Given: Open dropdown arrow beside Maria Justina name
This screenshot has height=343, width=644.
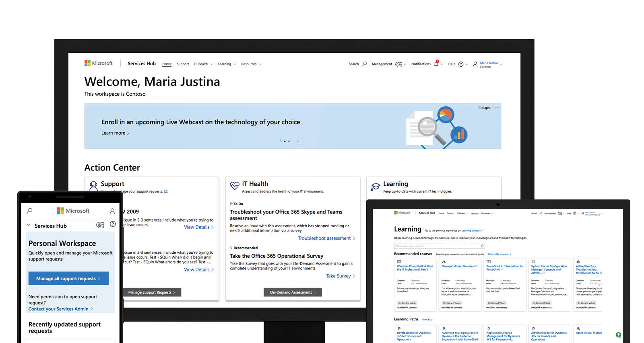Looking at the screenshot, I should click(x=501, y=64).
